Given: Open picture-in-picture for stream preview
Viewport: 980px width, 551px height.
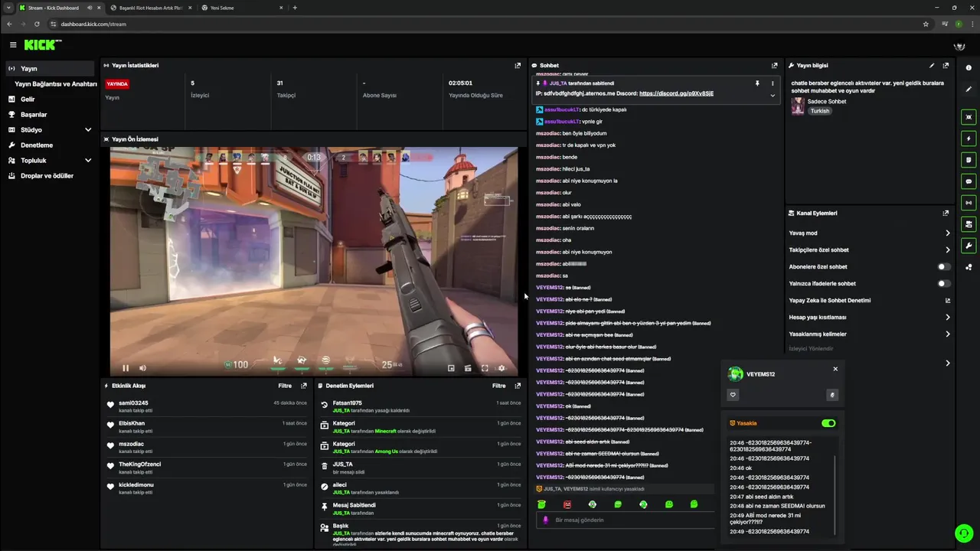Looking at the screenshot, I should pos(451,368).
